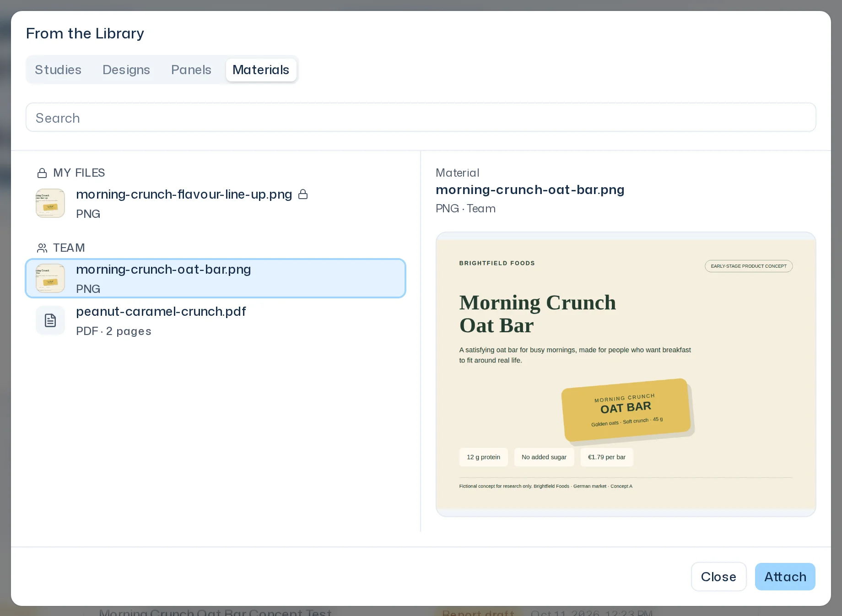This screenshot has height=616, width=842.
Task: Click the 'PNG · Team' detail label
Action: pos(465,209)
